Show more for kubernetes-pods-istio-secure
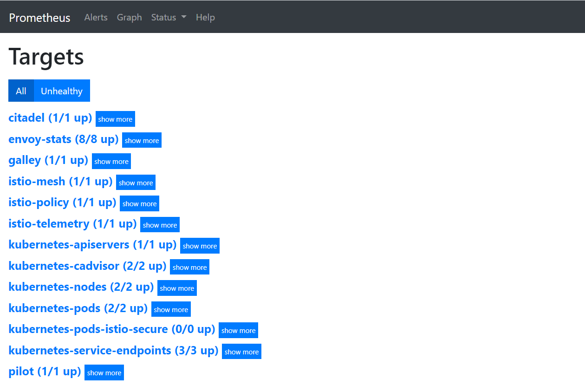 pyautogui.click(x=238, y=330)
